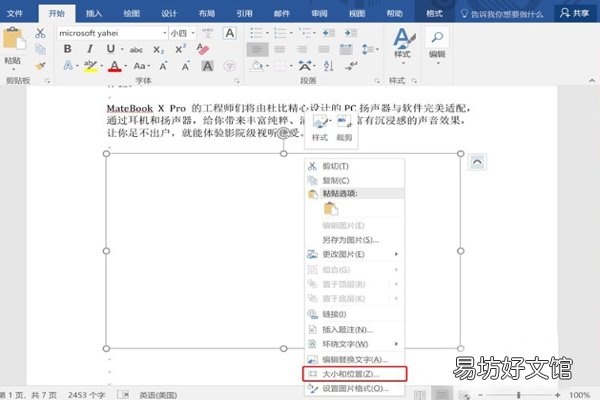The image size is (600, 400).
Task: Switch to the Design (设计) tab
Action: click(x=169, y=14)
